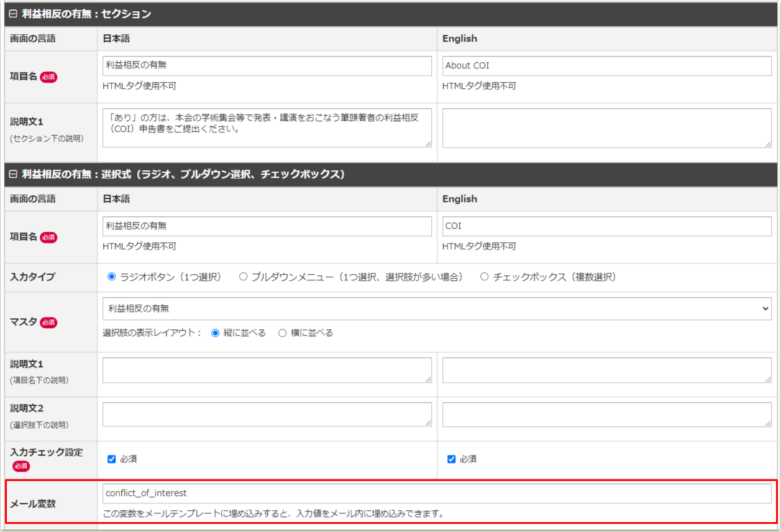Click the メール変数 field with conflict_of_interest
Viewport: 781px width, 532px height.
click(x=437, y=493)
